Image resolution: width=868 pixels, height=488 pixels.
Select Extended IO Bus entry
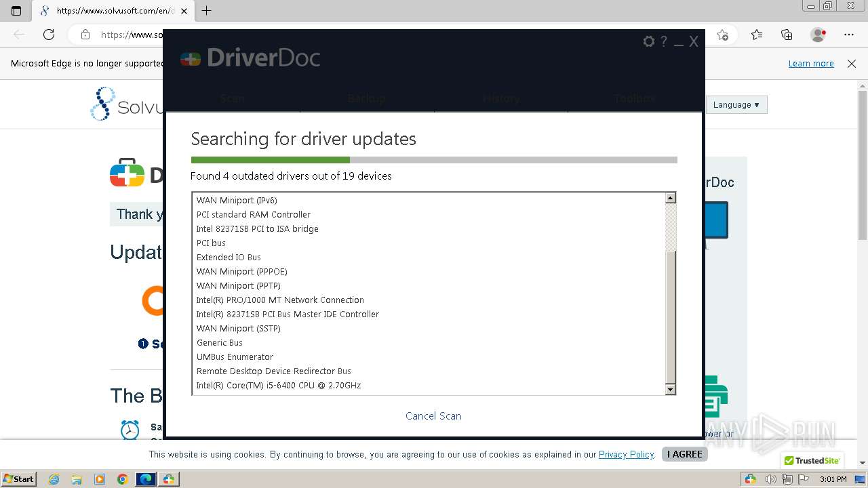point(229,258)
